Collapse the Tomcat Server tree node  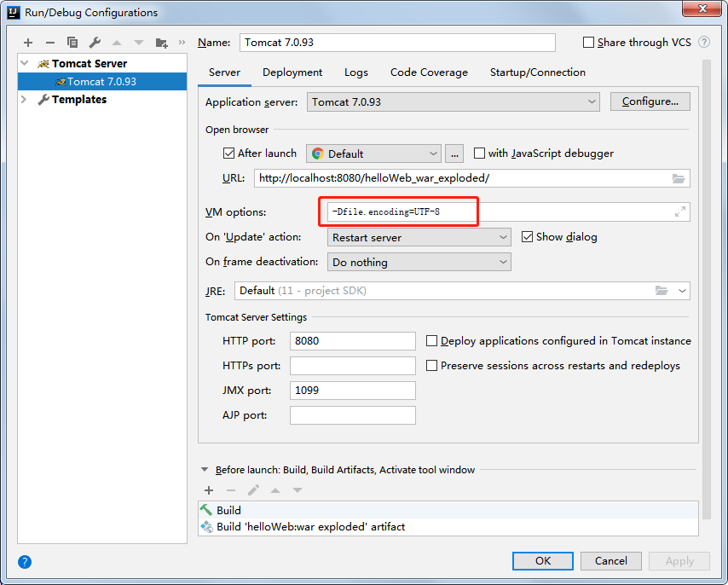25,64
